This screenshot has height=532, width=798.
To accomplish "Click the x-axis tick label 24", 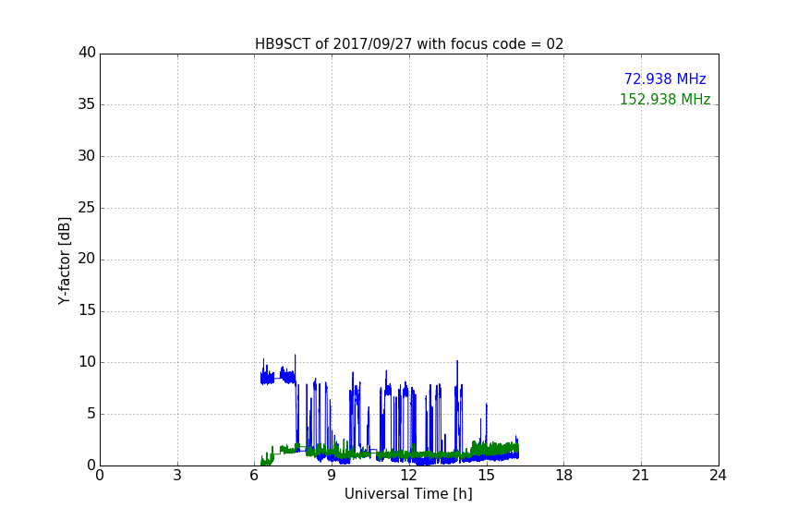I will pos(718,476).
